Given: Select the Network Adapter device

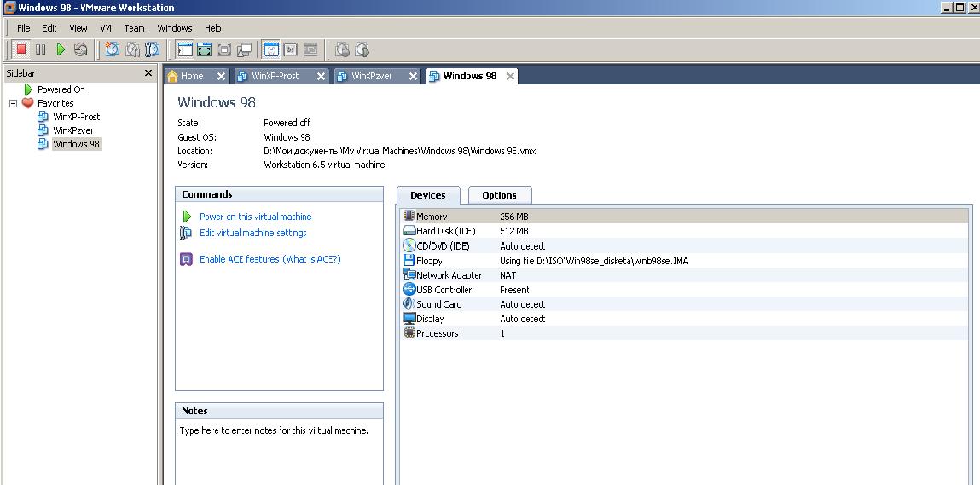Looking at the screenshot, I should [684, 275].
